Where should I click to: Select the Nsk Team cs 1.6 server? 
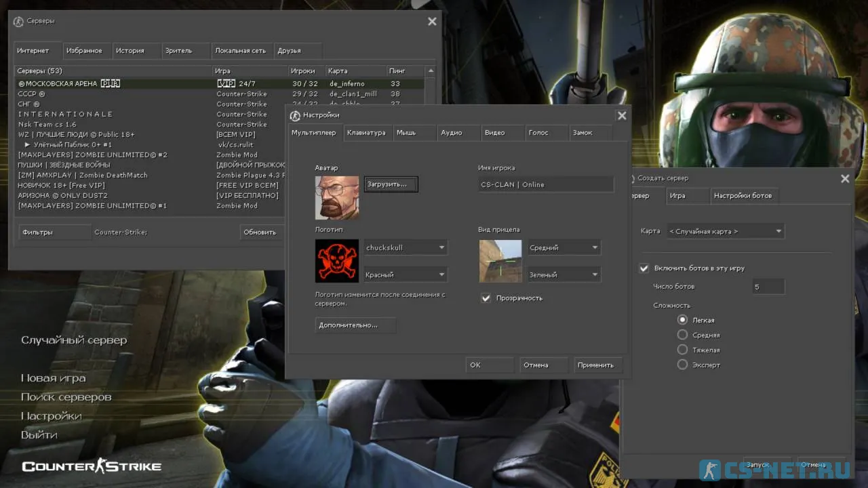pyautogui.click(x=149, y=125)
